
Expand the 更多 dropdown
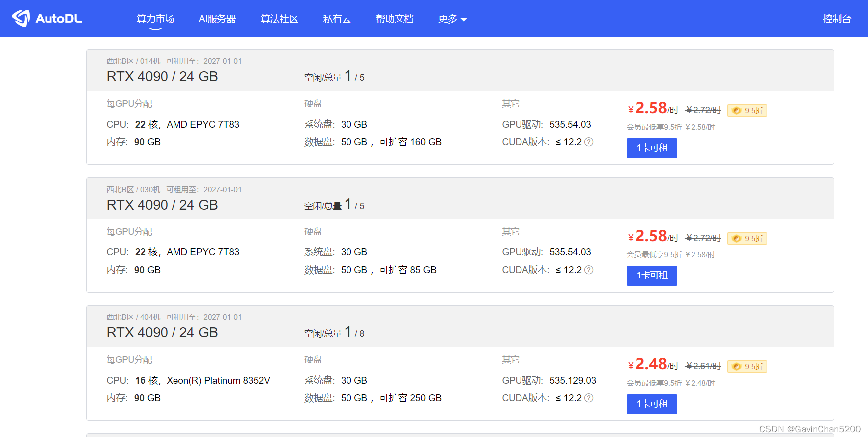tap(452, 19)
